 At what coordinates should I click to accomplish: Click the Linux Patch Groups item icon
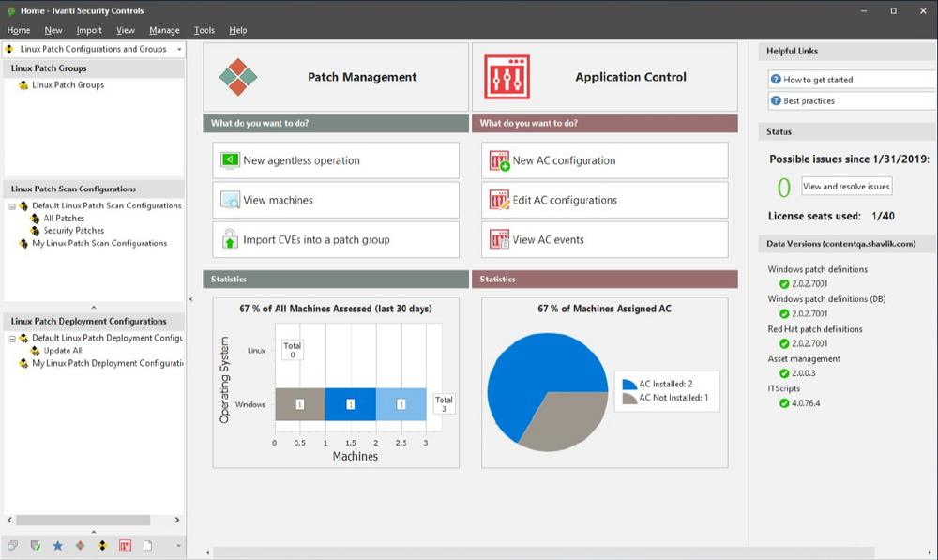click(23, 85)
